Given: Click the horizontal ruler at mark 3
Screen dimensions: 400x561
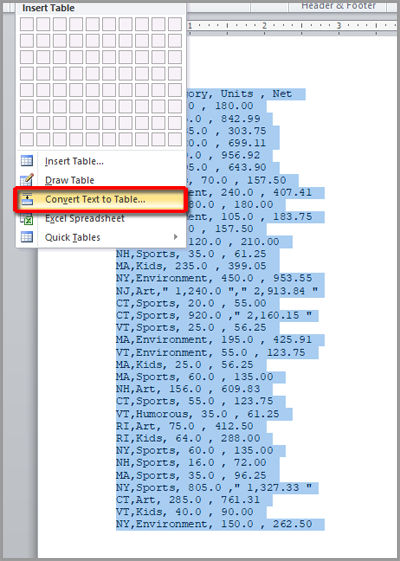Looking at the screenshot, I should [x=338, y=26].
